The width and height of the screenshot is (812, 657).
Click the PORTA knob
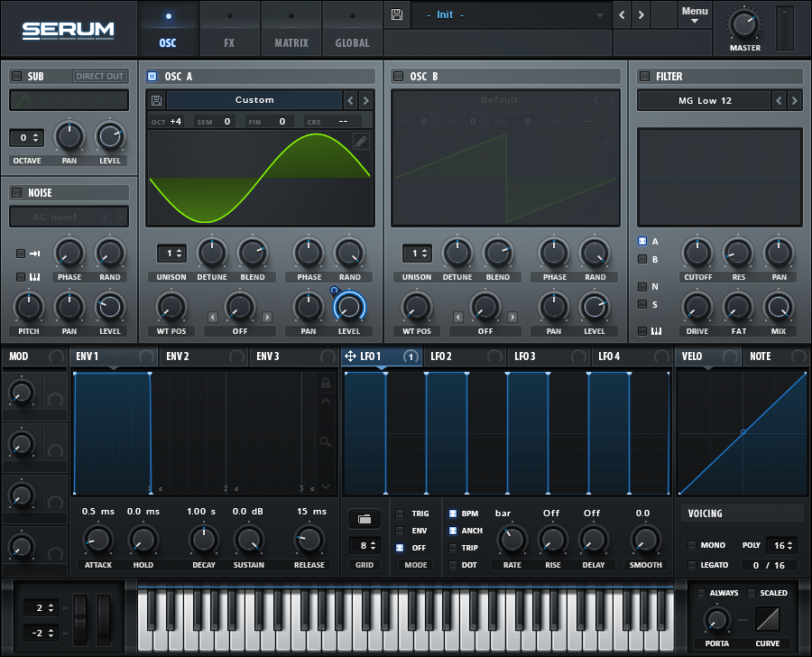tap(716, 619)
